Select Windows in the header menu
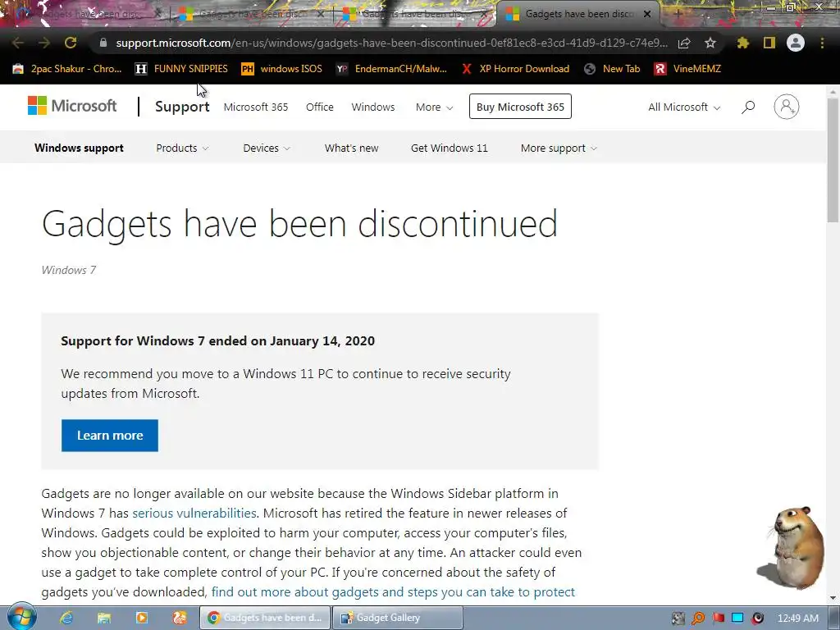Screen dimensions: 840x630 (373, 107)
